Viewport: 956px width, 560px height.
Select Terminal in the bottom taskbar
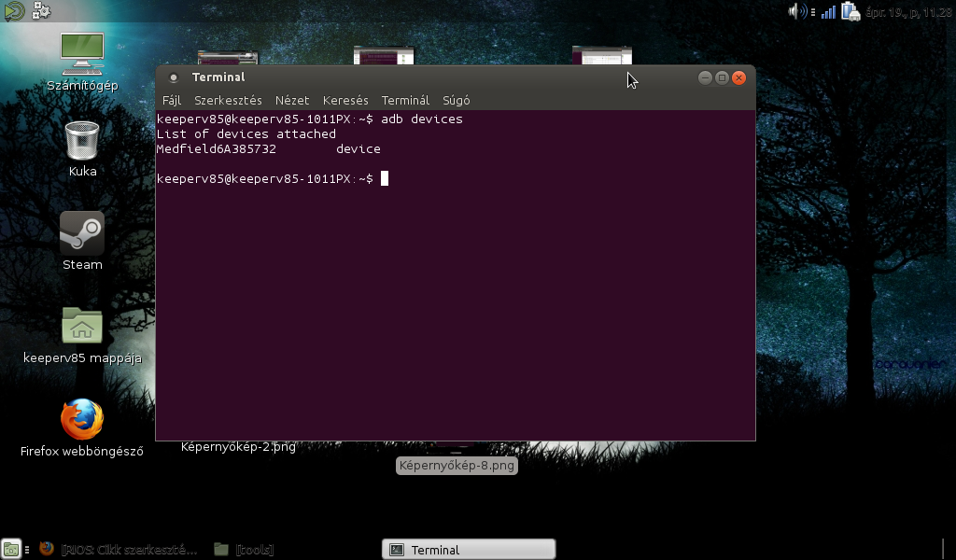469,550
